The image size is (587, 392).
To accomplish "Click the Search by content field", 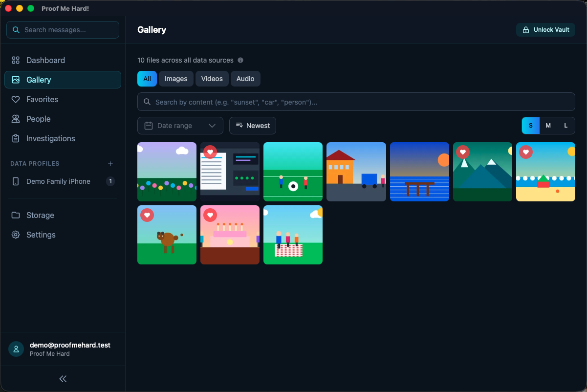I will pyautogui.click(x=356, y=102).
